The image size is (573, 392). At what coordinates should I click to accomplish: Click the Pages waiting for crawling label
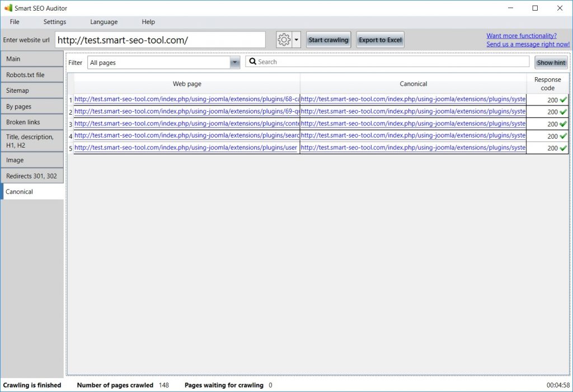224,385
